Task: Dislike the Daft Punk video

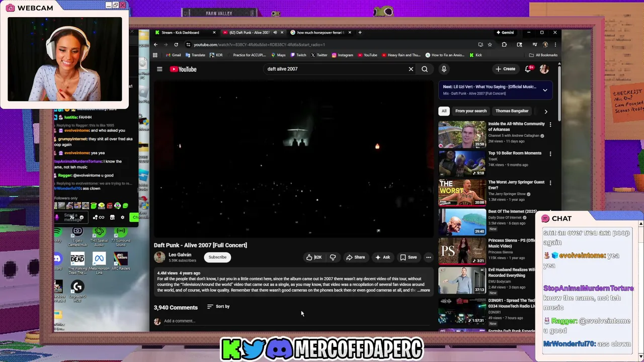Action: click(333, 257)
